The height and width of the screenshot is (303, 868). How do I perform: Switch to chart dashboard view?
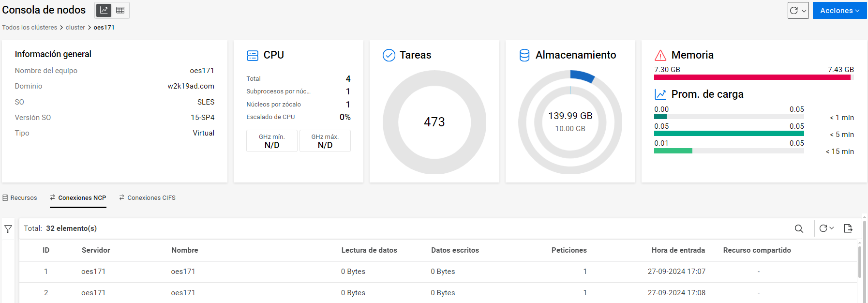104,10
